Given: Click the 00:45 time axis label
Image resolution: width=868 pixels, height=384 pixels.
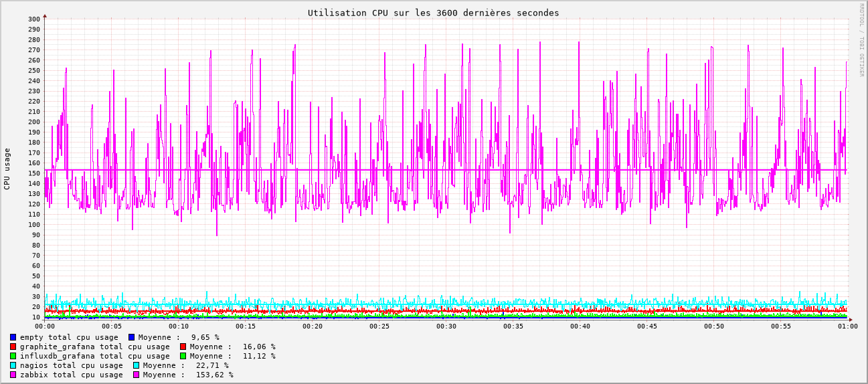Looking at the screenshot, I should click(647, 326).
